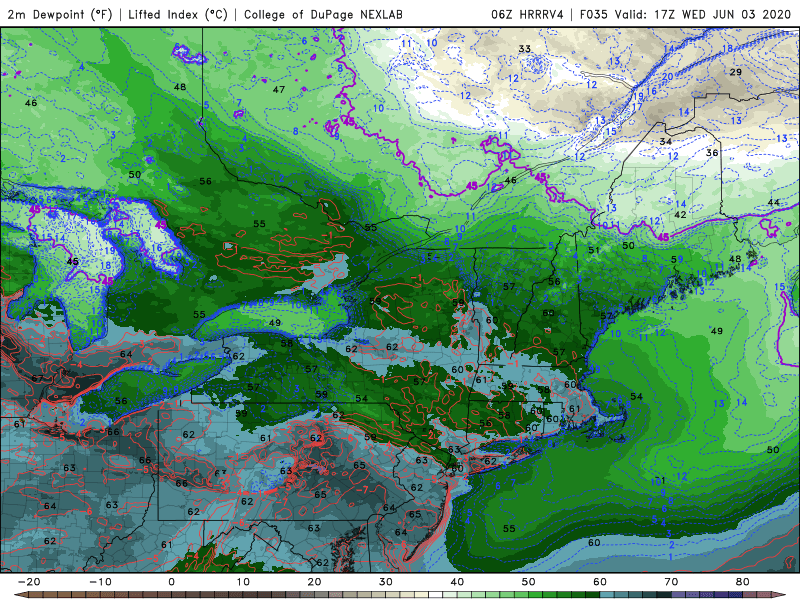Viewport: 800px width, 600px height.
Task: Click the black '36' dewpoint value on the map
Action: coord(712,153)
